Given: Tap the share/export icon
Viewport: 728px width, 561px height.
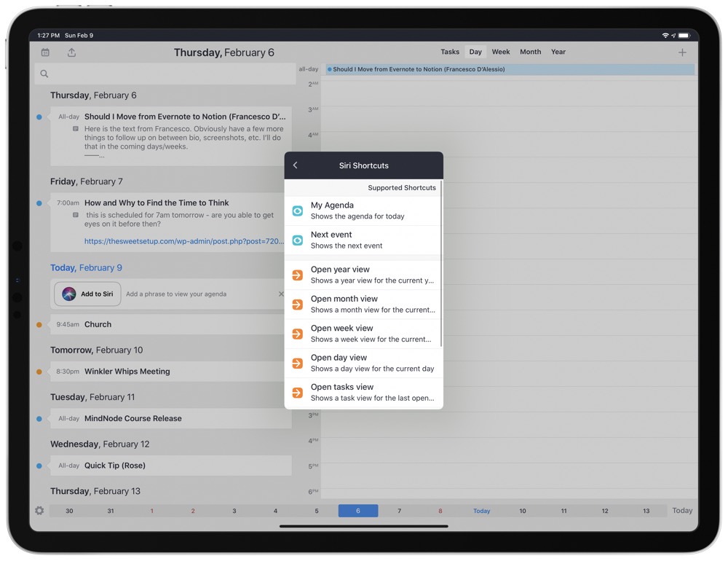Looking at the screenshot, I should (x=71, y=52).
